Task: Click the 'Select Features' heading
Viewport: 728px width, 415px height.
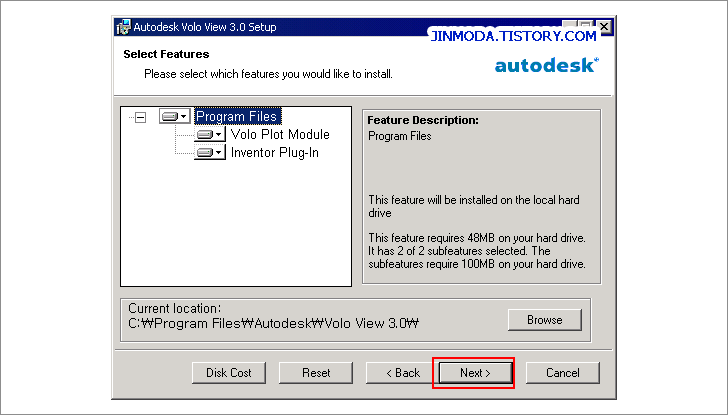Action: tap(166, 54)
